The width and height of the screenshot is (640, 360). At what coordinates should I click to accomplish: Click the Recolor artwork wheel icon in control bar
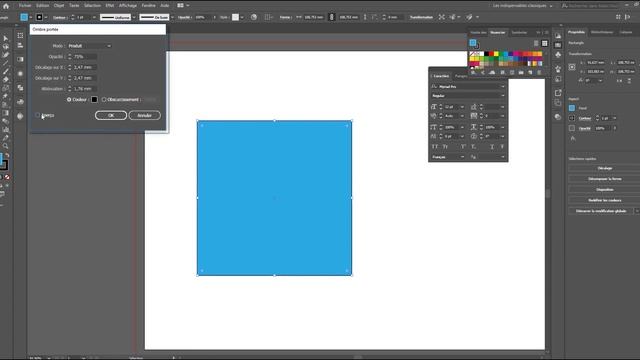click(x=254, y=17)
